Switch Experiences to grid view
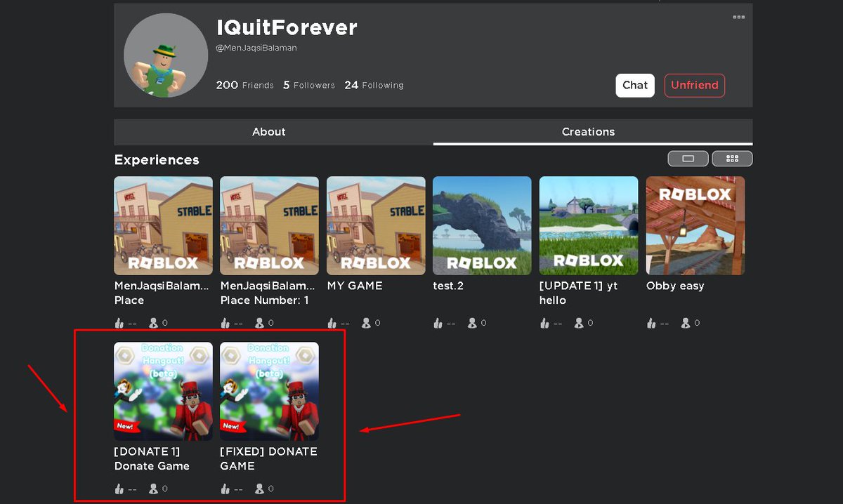The width and height of the screenshot is (843, 504). coord(732,159)
